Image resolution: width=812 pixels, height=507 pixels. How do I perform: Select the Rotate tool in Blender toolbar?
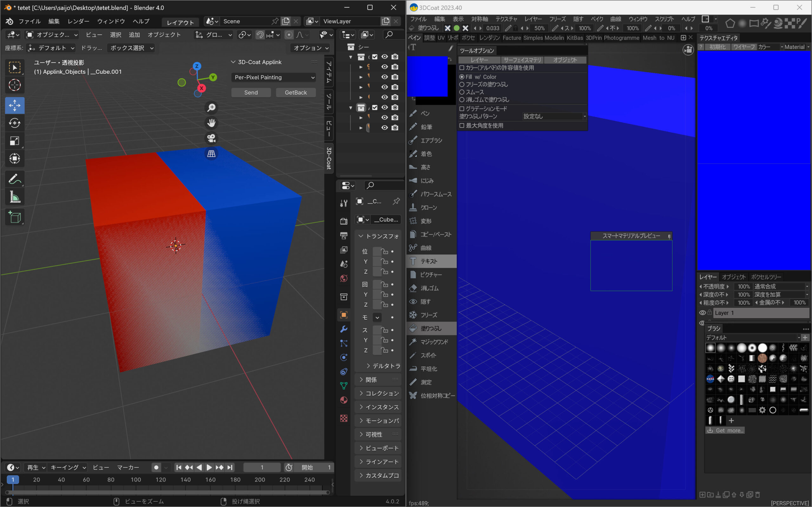point(14,123)
